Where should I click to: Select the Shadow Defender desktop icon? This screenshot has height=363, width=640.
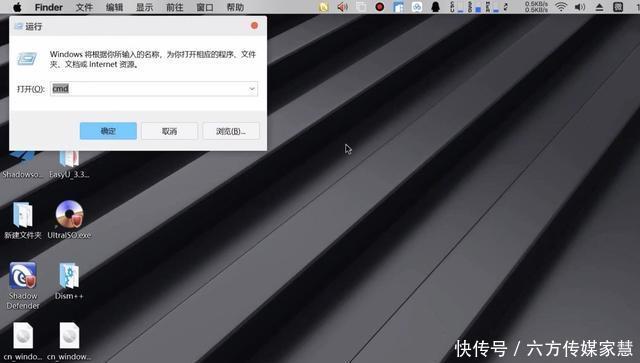click(23, 285)
